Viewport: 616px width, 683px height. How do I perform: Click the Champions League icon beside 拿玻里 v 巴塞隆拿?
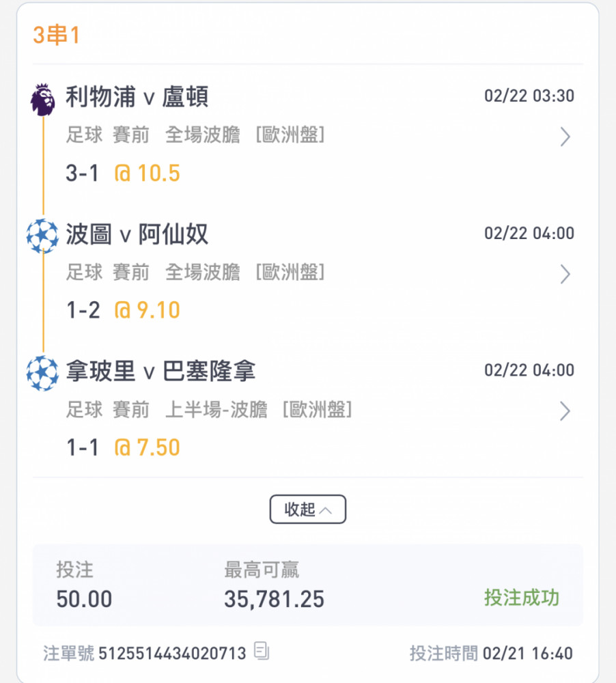[x=42, y=373]
